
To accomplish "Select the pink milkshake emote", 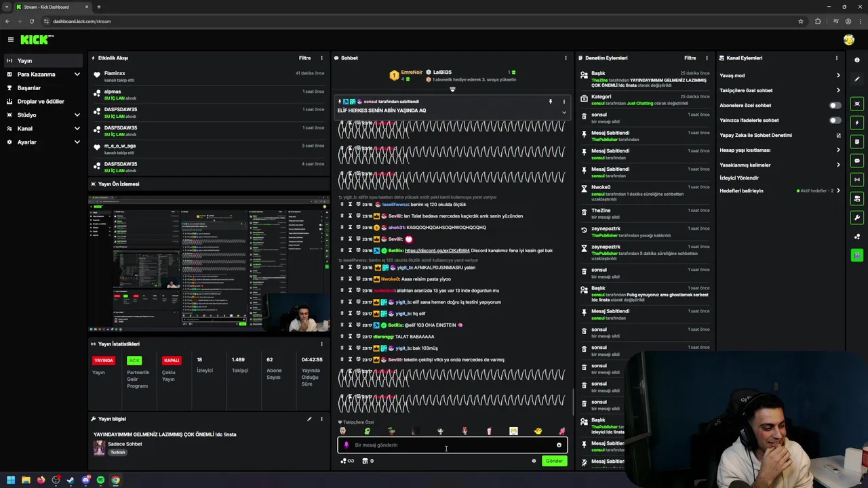I will pos(489,431).
